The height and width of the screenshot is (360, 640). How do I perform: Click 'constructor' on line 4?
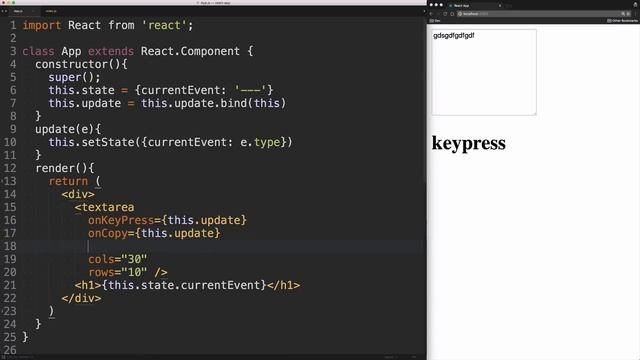71,64
